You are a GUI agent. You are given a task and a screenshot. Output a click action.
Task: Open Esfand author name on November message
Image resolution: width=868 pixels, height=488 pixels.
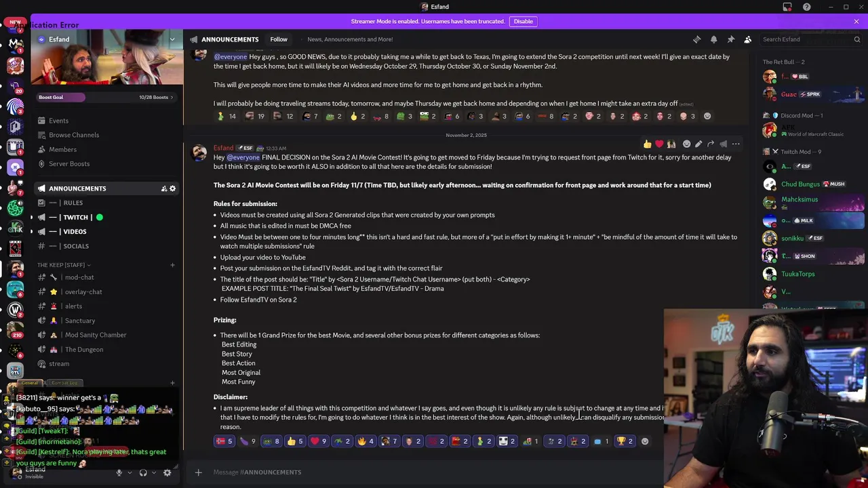[x=223, y=148]
